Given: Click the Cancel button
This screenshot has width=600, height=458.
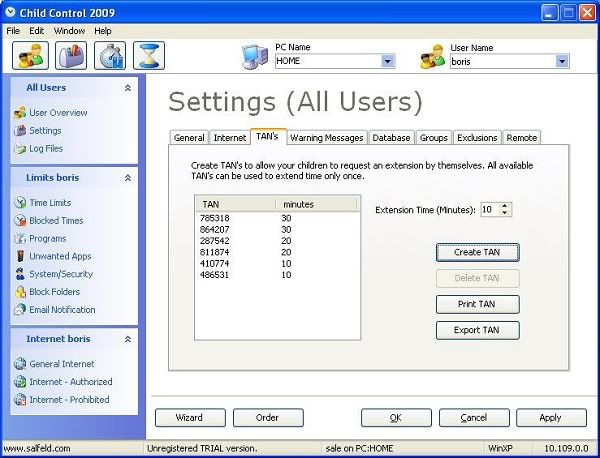Looking at the screenshot, I should [x=474, y=418].
